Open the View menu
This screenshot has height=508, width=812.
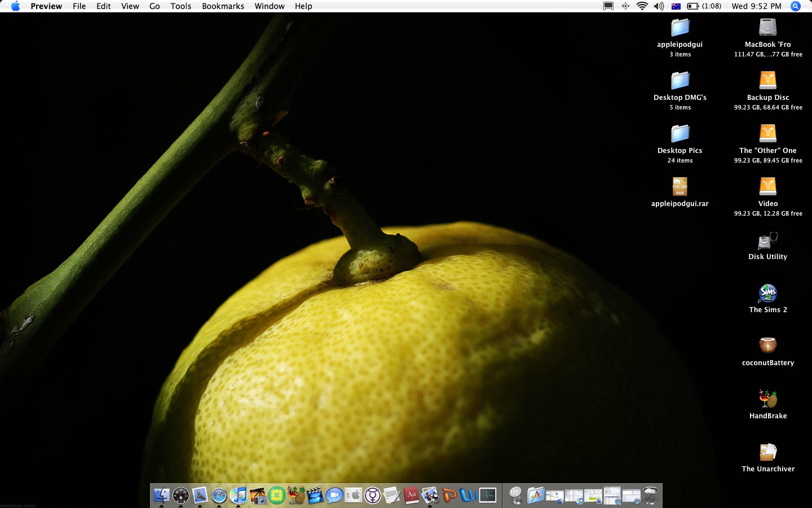[x=130, y=6]
